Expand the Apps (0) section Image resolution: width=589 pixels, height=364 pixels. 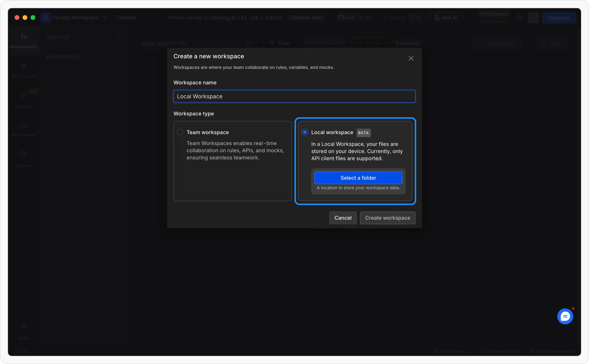click(120, 37)
